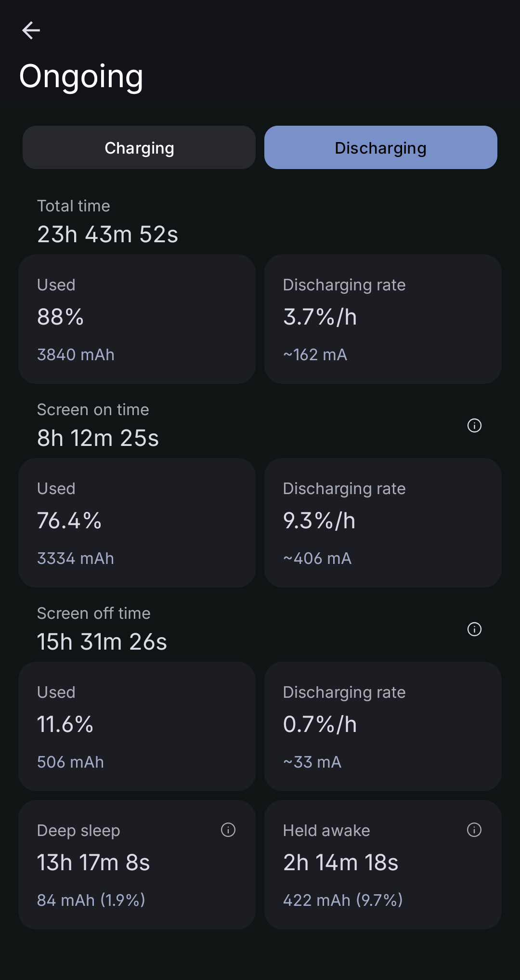Tap the Total time value 23h 43m 52s
This screenshot has width=520, height=980.
107,235
